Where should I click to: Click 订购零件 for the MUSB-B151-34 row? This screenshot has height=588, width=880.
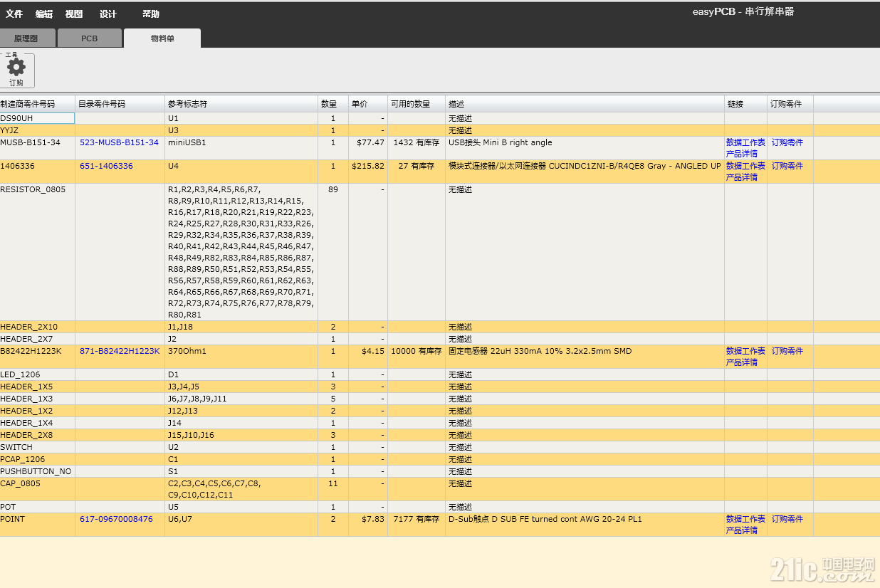click(787, 142)
